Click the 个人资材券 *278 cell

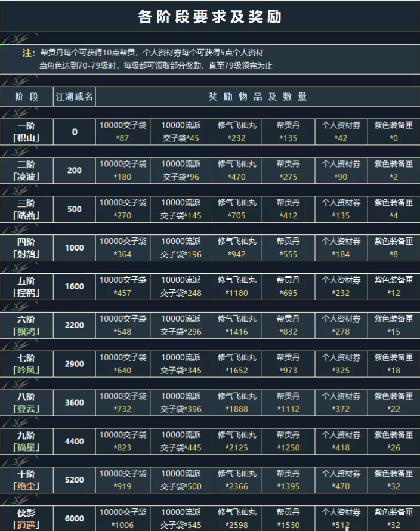(x=341, y=325)
